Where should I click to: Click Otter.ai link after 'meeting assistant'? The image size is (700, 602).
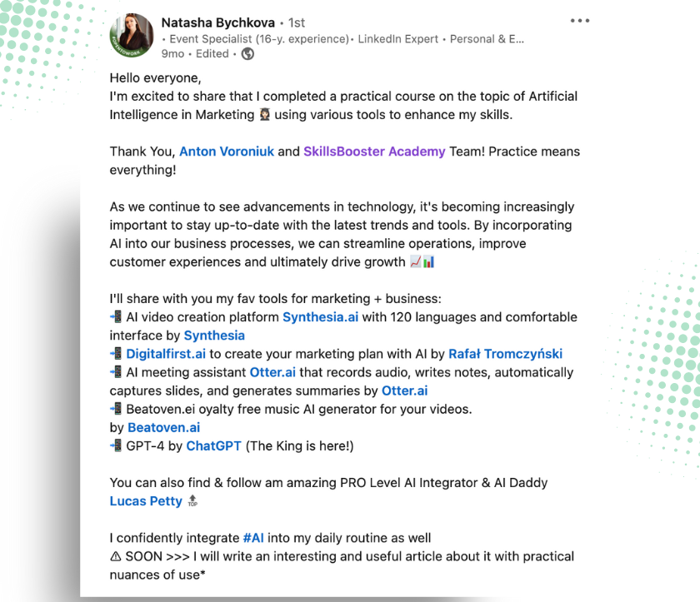[272, 372]
